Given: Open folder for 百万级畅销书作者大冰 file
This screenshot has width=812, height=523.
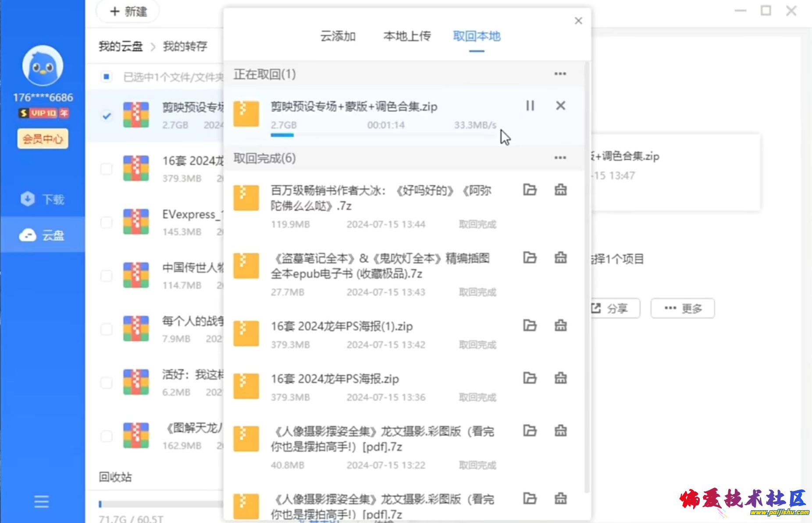Looking at the screenshot, I should tap(530, 190).
